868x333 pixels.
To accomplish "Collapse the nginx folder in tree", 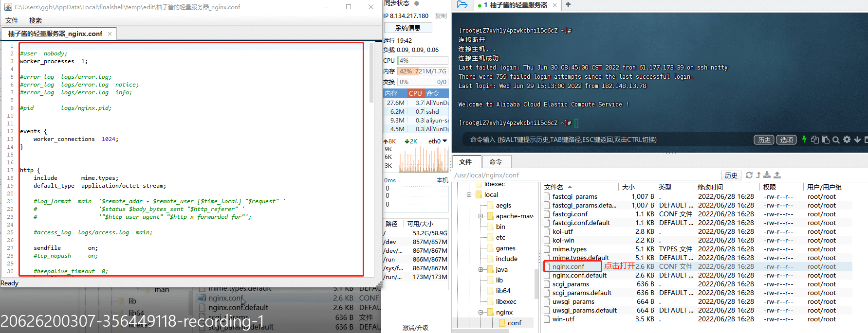I will click(480, 312).
